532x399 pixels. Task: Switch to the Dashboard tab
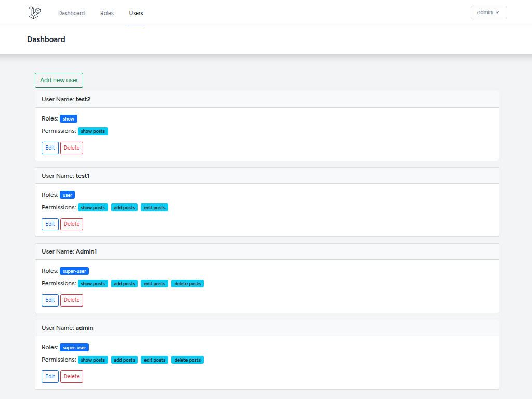[71, 13]
